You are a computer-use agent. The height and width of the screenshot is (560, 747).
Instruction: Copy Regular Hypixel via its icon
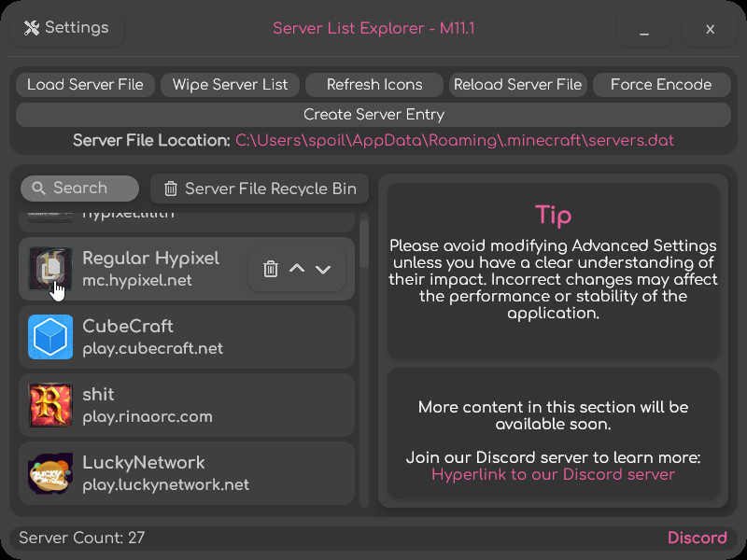pos(50,269)
